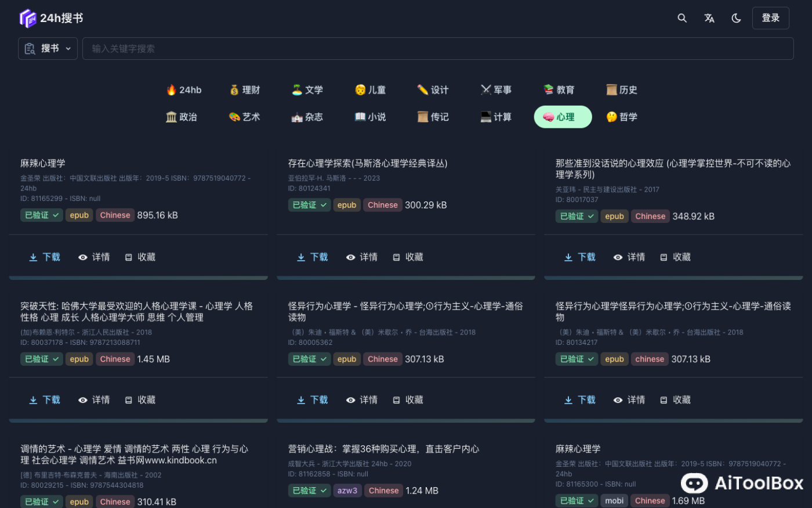
Task: Click the keyword search input field
Action: (x=438, y=48)
